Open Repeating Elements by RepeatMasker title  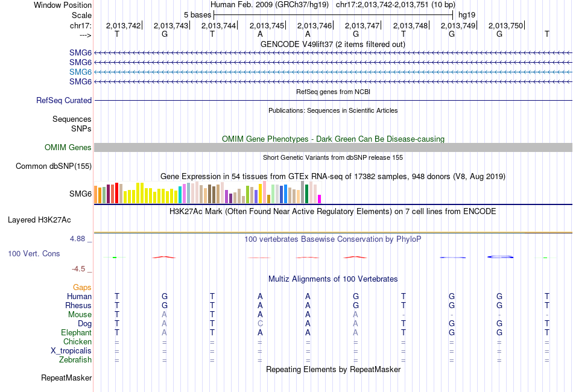click(333, 369)
